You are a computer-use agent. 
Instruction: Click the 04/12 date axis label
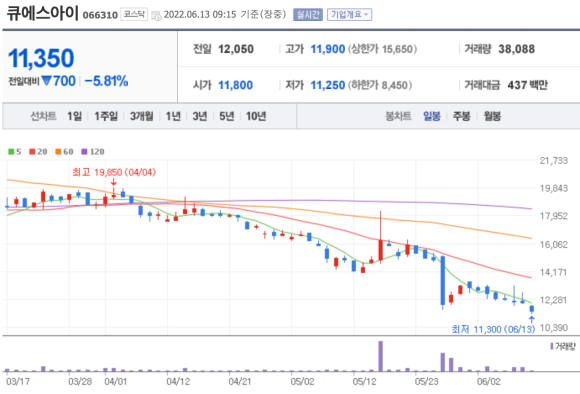coord(178,381)
